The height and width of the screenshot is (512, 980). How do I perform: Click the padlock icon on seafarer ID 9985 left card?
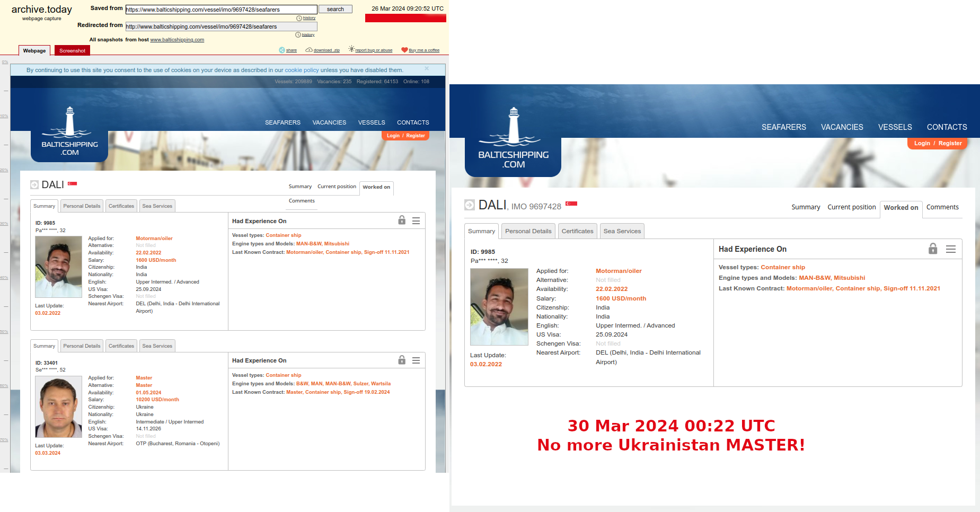[402, 220]
